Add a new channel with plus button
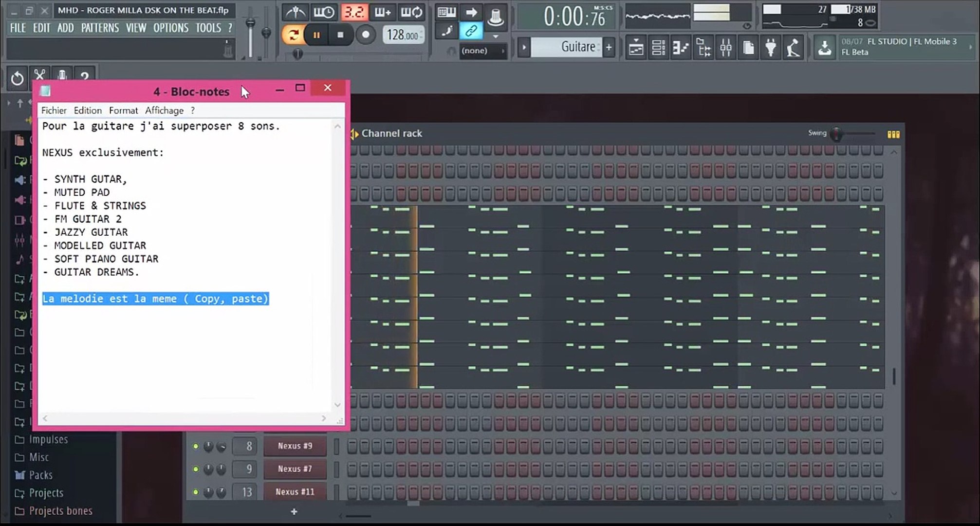Viewport: 980px width, 526px height. coord(294,511)
